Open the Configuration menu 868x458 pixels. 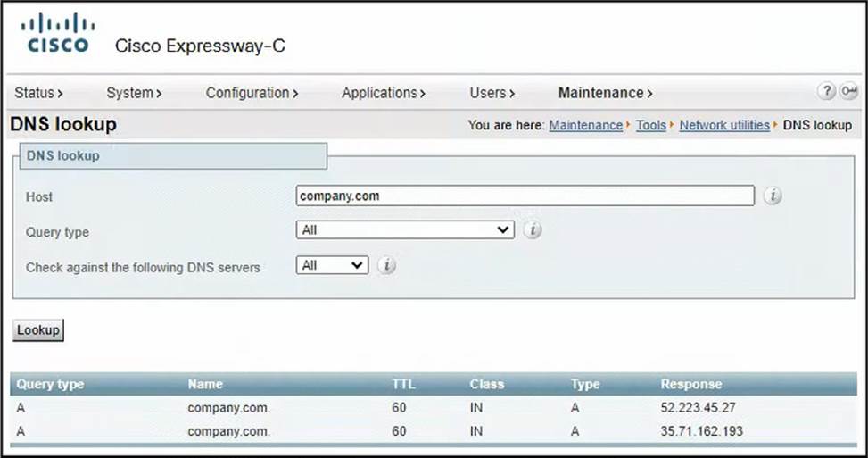pyautogui.click(x=252, y=93)
